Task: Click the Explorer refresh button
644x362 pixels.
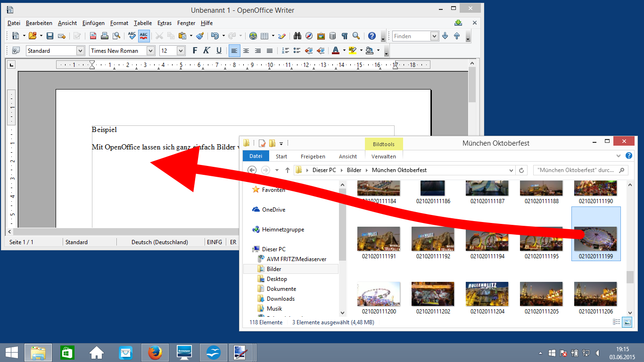Action: 521,170
